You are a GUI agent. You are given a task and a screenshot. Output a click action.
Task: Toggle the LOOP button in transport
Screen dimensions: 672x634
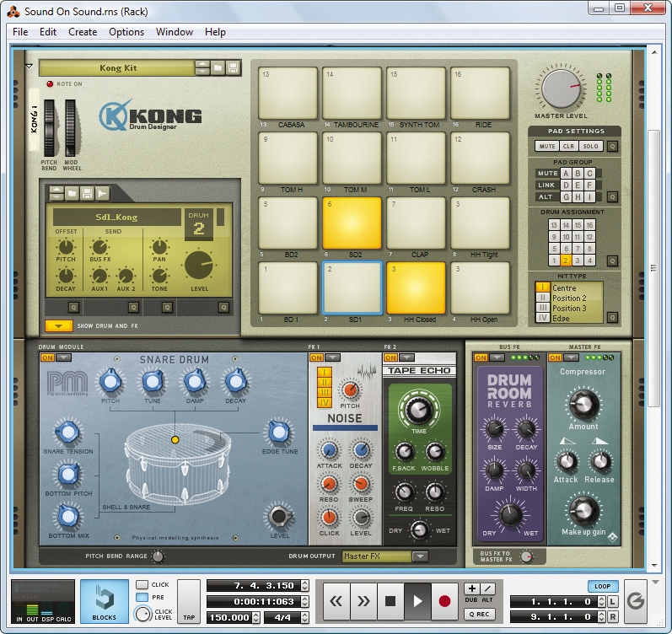pyautogui.click(x=603, y=586)
